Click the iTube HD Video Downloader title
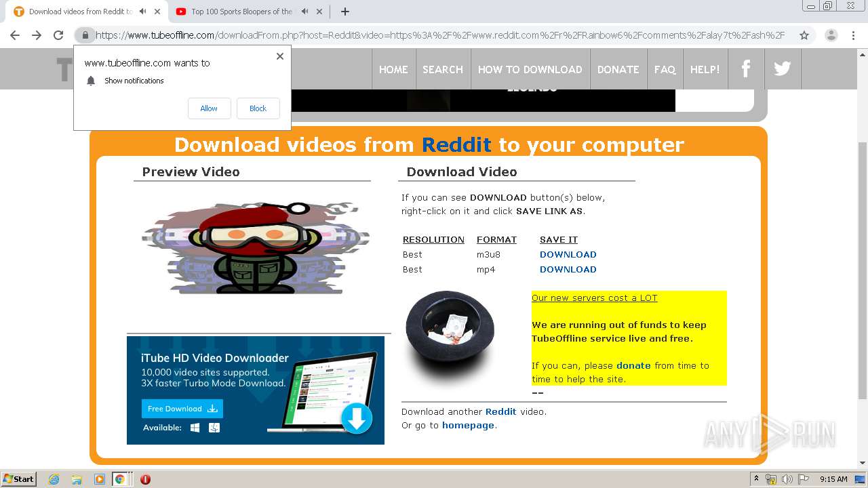The width and height of the screenshot is (868, 488). pyautogui.click(x=215, y=358)
